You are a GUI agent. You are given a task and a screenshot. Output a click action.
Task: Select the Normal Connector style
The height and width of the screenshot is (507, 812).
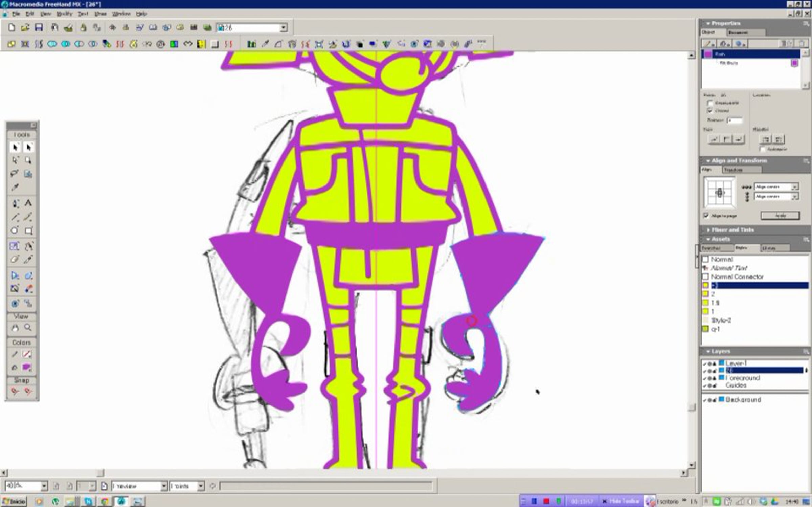point(737,277)
